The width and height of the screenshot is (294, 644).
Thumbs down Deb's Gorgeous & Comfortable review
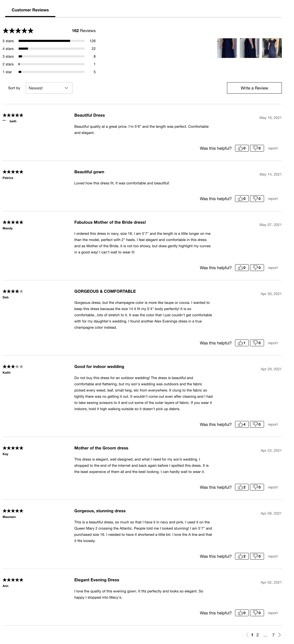[257, 343]
